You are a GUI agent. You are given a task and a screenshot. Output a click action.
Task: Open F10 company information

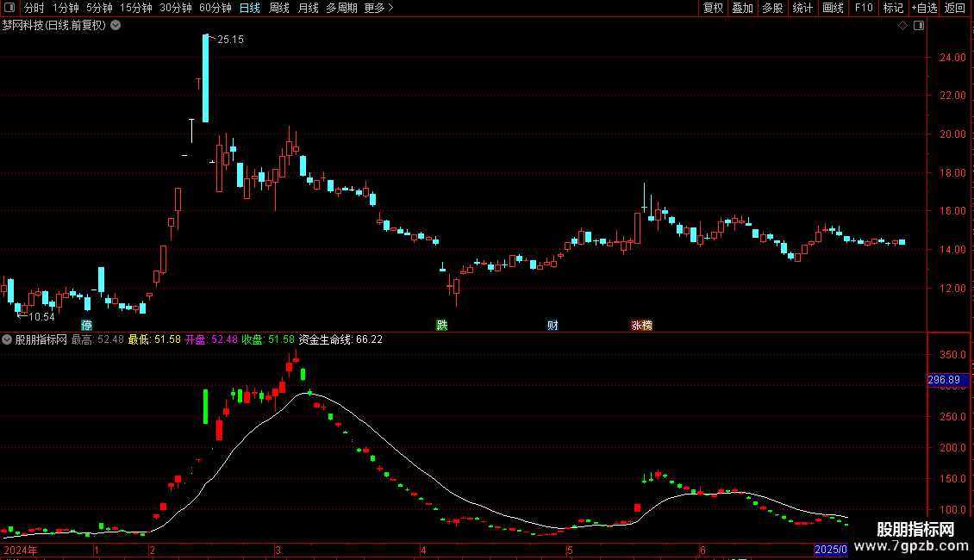click(x=864, y=8)
